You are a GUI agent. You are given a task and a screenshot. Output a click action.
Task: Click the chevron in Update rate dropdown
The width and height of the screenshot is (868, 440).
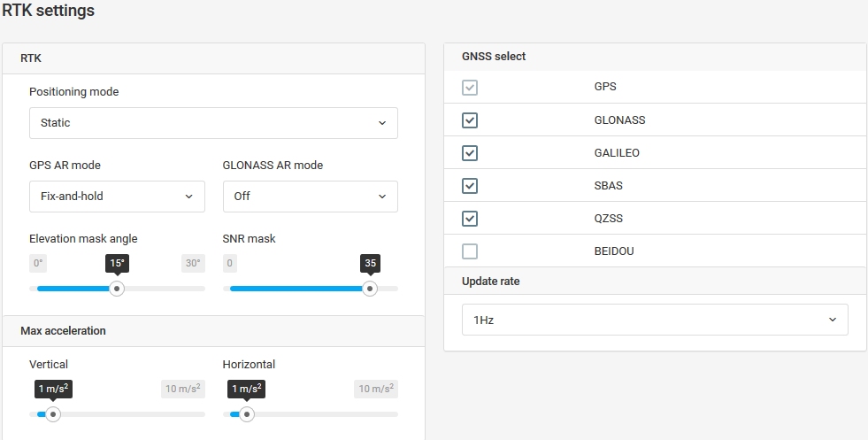(833, 320)
